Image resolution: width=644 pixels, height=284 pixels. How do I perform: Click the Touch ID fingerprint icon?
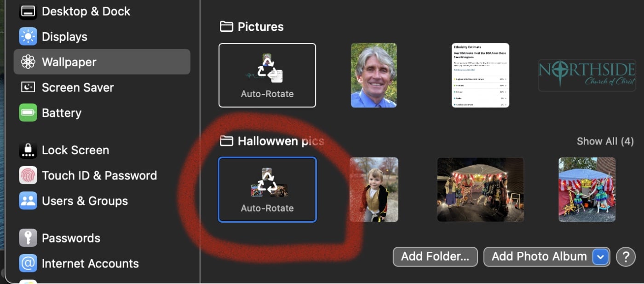28,175
